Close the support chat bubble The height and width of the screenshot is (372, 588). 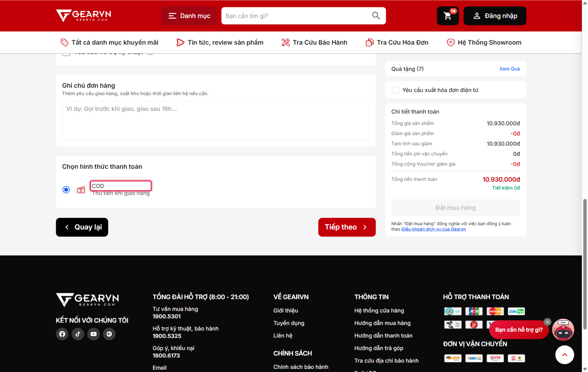click(548, 322)
